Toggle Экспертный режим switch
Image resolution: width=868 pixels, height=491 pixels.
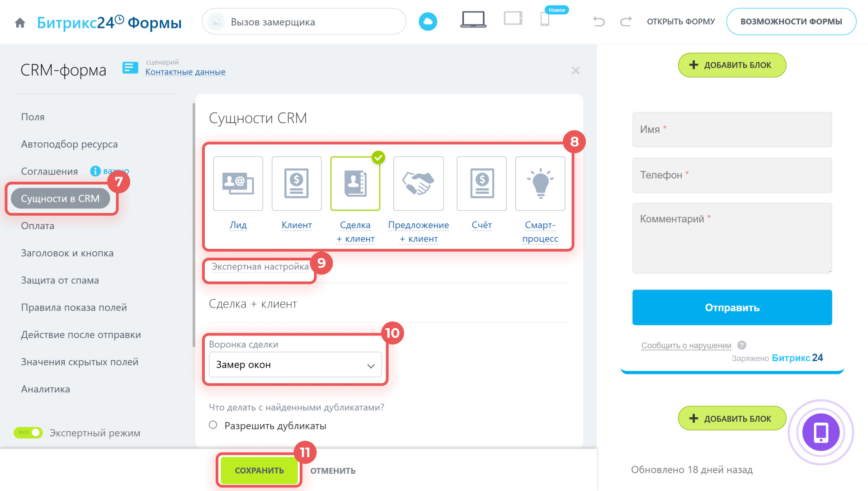(x=28, y=433)
